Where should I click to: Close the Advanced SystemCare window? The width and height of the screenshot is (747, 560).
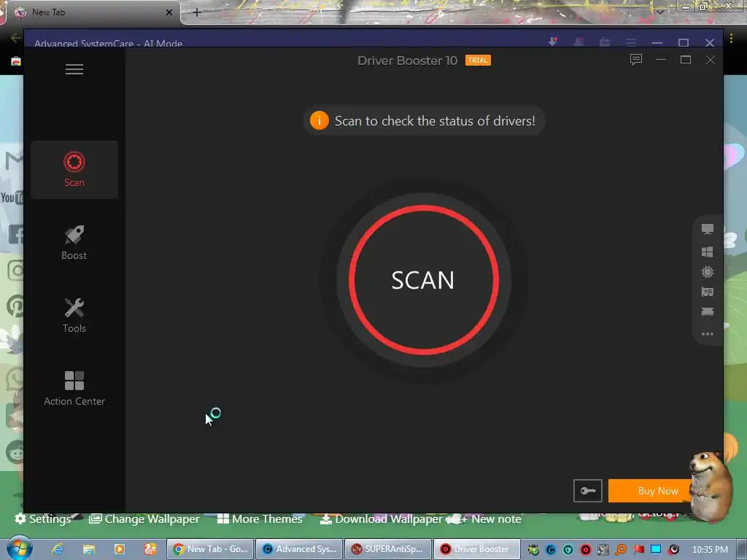(709, 42)
